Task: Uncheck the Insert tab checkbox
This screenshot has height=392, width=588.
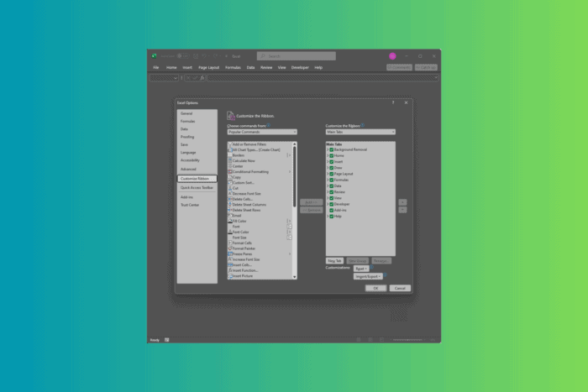Action: point(332,161)
